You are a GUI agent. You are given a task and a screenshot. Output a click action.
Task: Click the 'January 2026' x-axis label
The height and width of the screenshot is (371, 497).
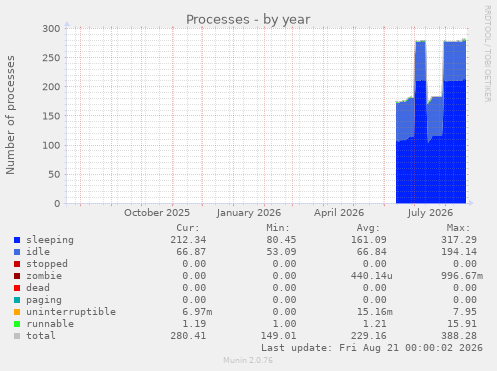click(249, 213)
